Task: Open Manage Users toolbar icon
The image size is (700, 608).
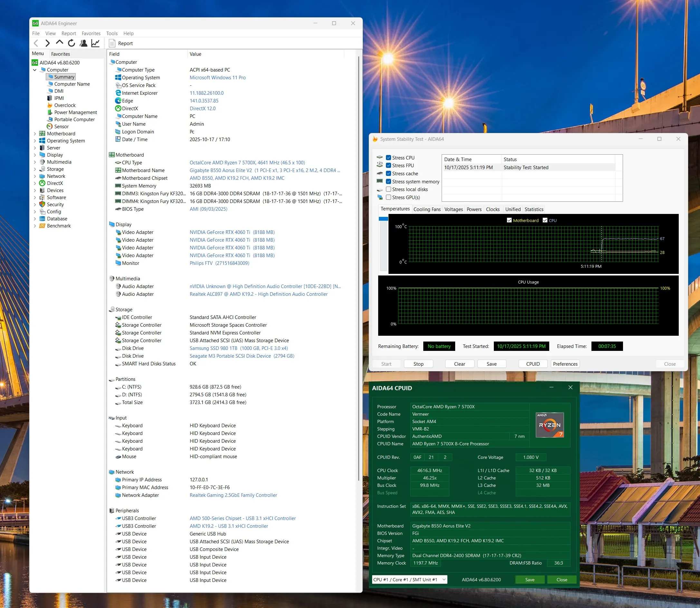Action: (83, 43)
